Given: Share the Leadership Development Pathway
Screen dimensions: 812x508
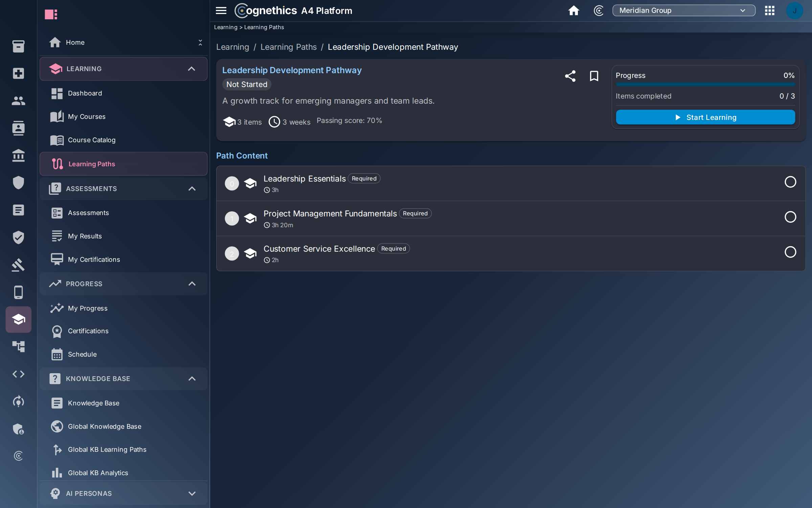Looking at the screenshot, I should [x=570, y=76].
